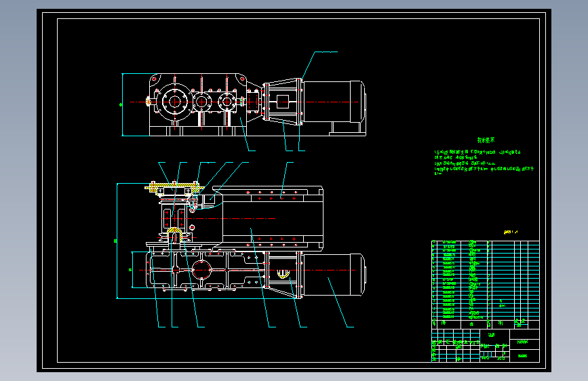Image resolution: width=588 pixels, height=381 pixels.
Task: Click the large rectangular drum in the lower view
Action: coord(273,218)
